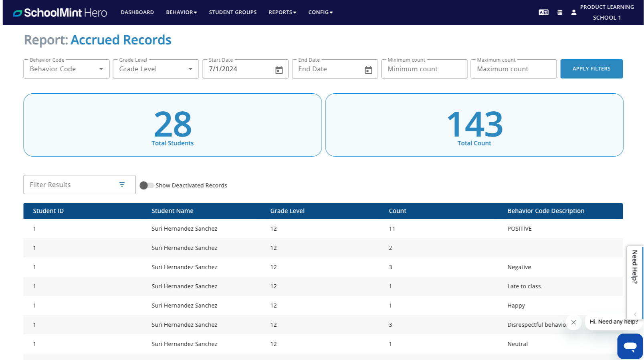The width and height of the screenshot is (644, 360).
Task: Click Apply Filters button
Action: [592, 69]
